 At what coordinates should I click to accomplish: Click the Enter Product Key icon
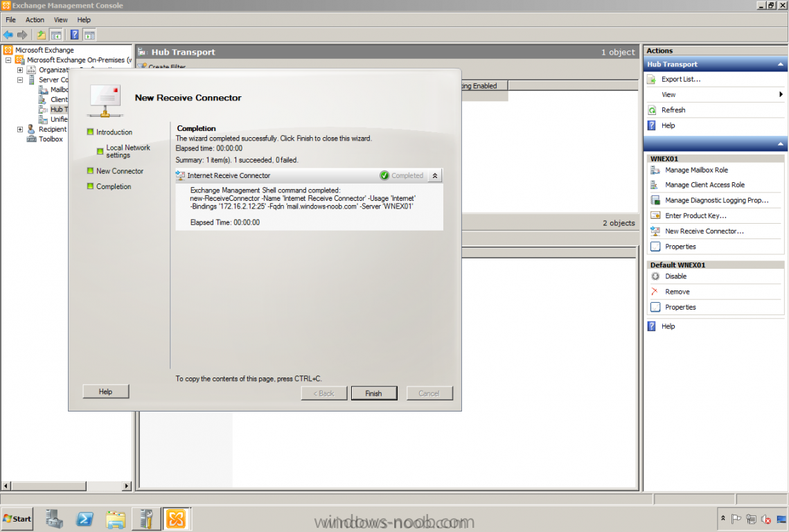tap(655, 215)
